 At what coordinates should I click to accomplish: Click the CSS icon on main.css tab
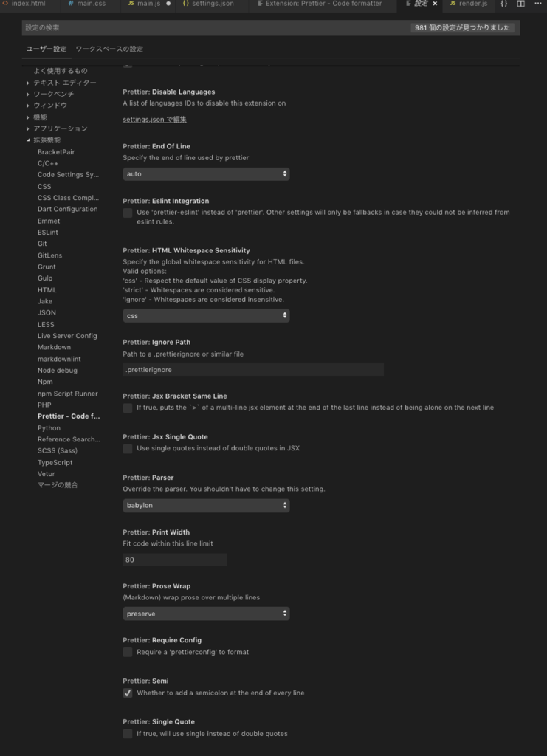click(72, 4)
